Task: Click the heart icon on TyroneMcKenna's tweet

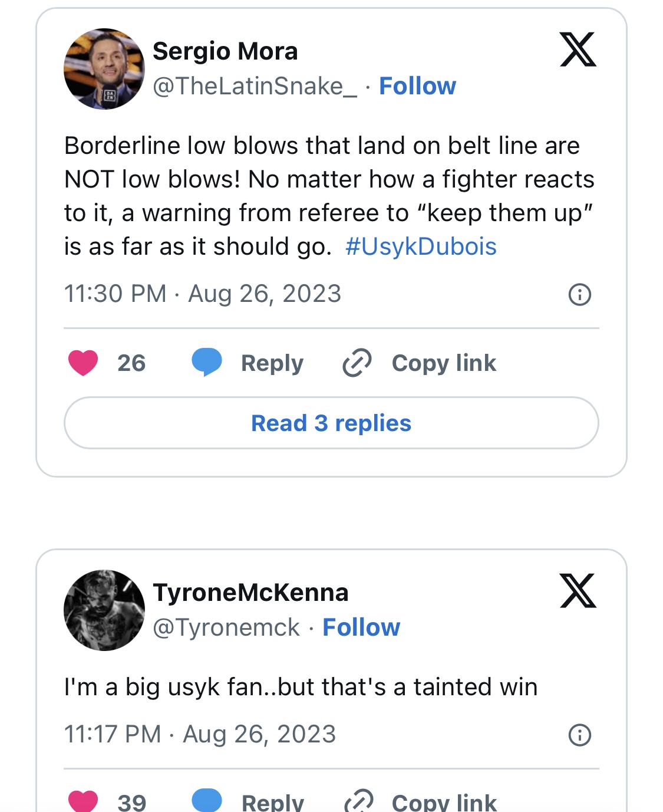Action: (x=83, y=800)
